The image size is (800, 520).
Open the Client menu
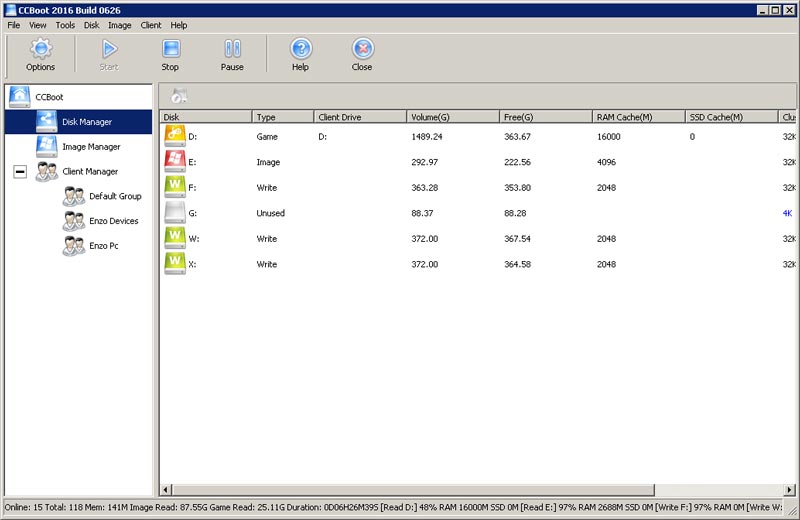pyautogui.click(x=151, y=25)
